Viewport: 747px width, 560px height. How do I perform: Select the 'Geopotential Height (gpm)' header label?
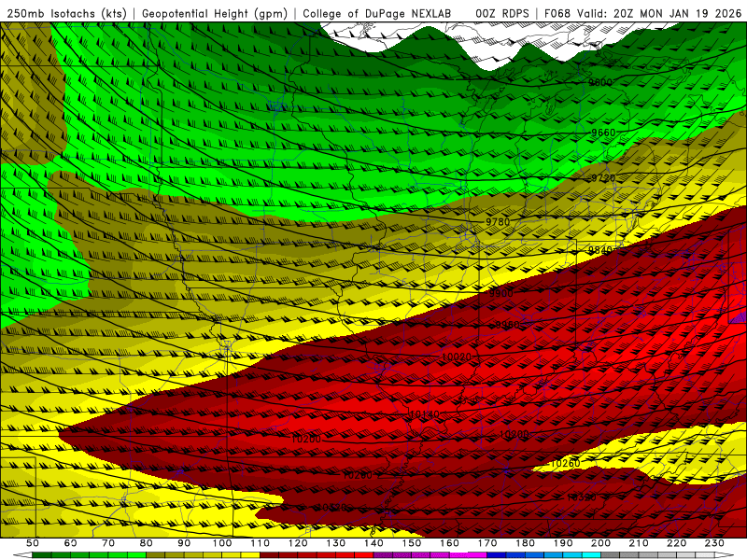point(215,13)
